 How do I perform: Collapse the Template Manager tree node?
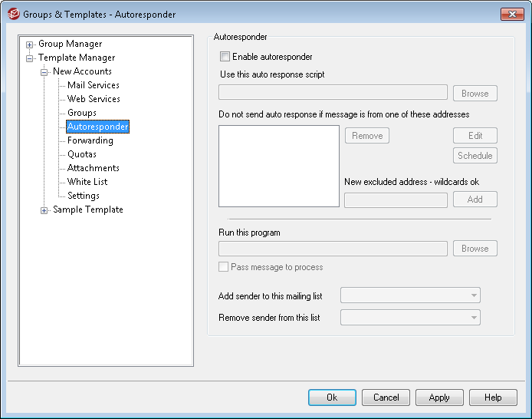(30, 58)
